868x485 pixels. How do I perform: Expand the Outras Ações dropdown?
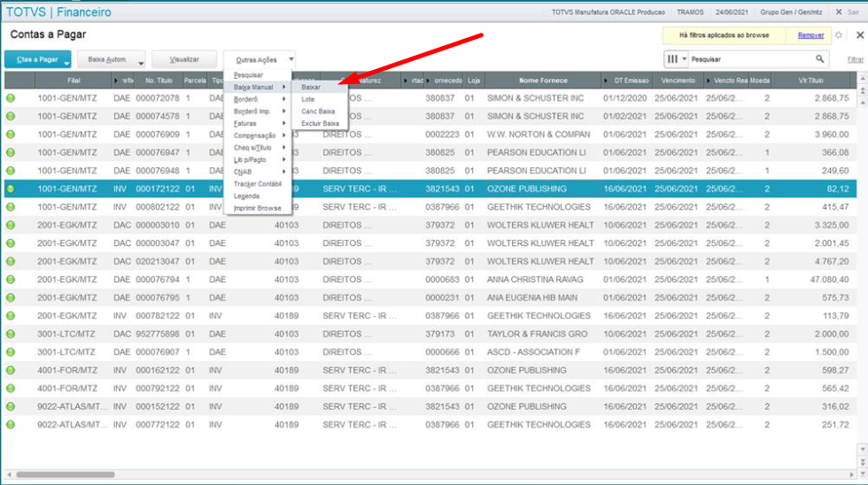291,59
